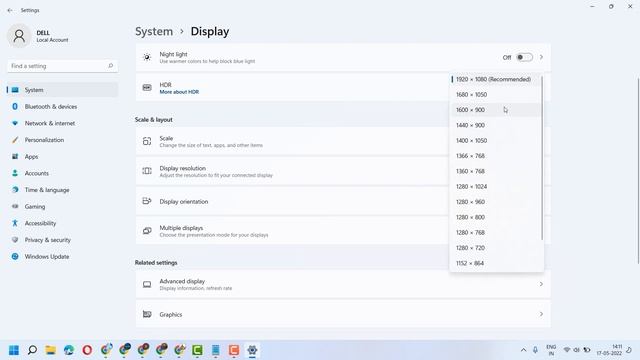
Task: Toggle the Night light switch
Action: point(524,57)
